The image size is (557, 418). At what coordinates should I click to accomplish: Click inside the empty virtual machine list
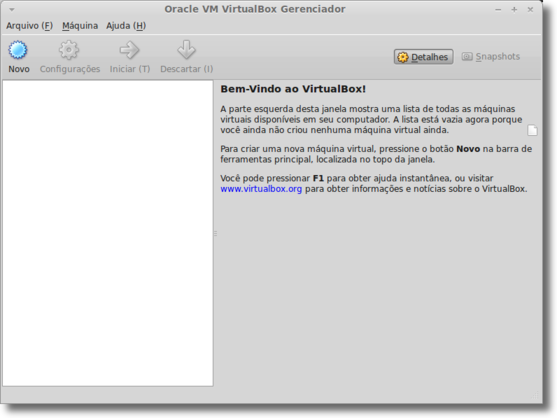pos(108,233)
